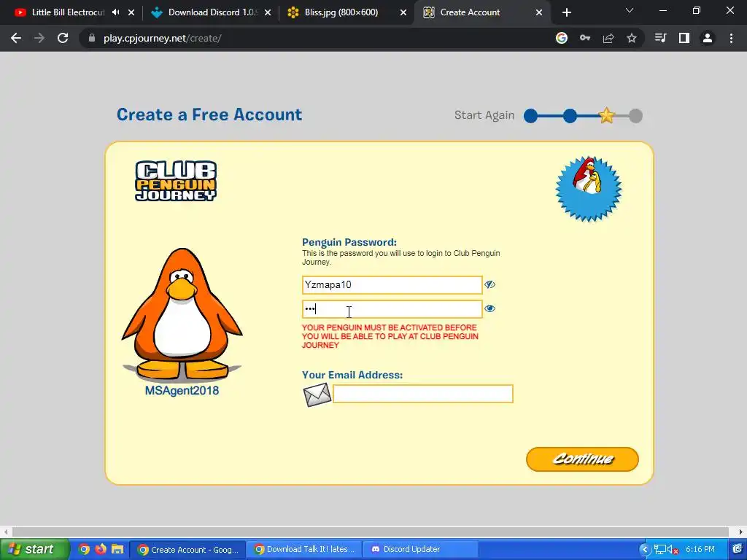Close the Bliss.jpg tab
The height and width of the screenshot is (560, 747).
[403, 12]
